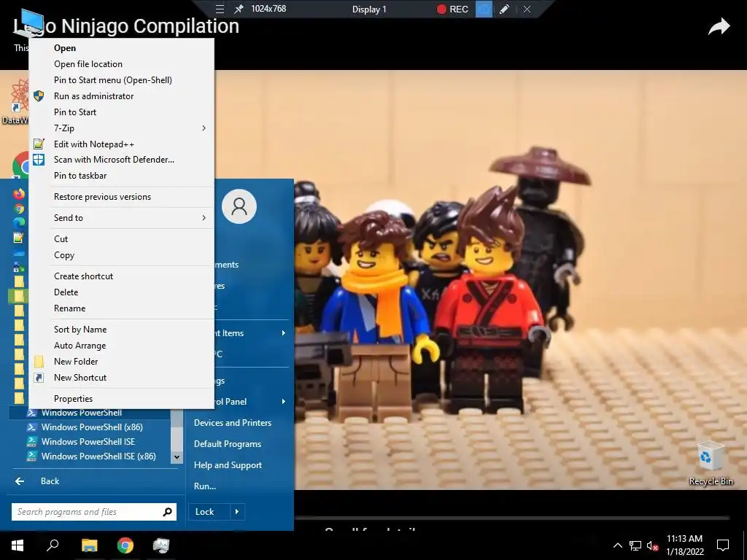Open File Explorer from the taskbar
747x560 pixels.
coord(89,545)
